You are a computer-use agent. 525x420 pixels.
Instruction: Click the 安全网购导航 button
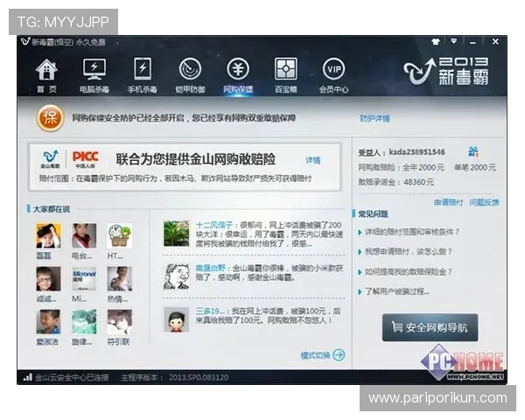click(x=430, y=327)
